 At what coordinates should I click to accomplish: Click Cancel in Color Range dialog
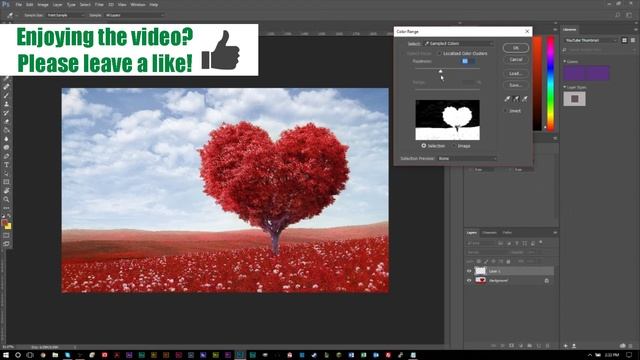pyautogui.click(x=516, y=60)
